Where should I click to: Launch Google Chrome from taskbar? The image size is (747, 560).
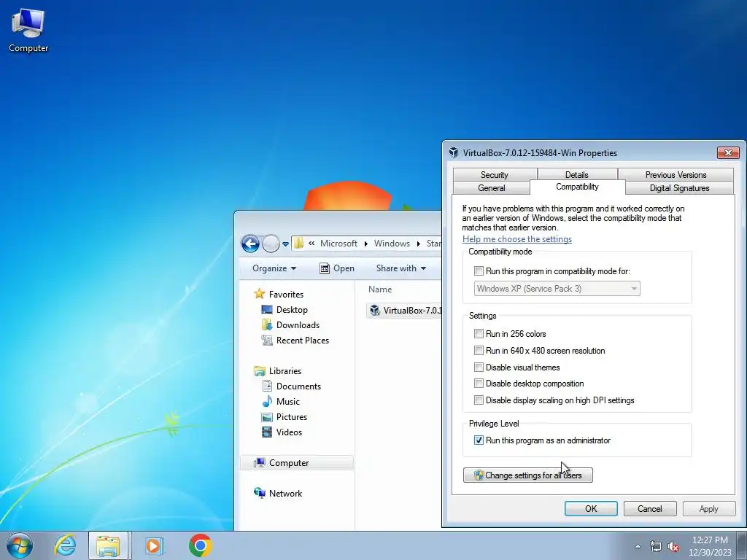[x=200, y=545]
